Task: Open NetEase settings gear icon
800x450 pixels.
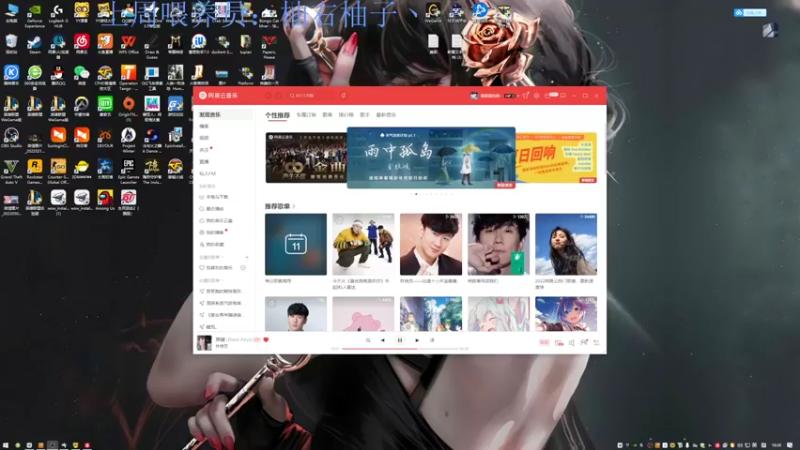Action: pos(536,95)
